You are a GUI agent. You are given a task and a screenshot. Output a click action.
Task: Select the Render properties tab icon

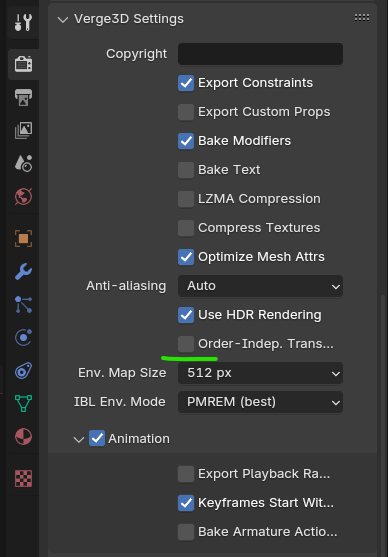point(23,64)
